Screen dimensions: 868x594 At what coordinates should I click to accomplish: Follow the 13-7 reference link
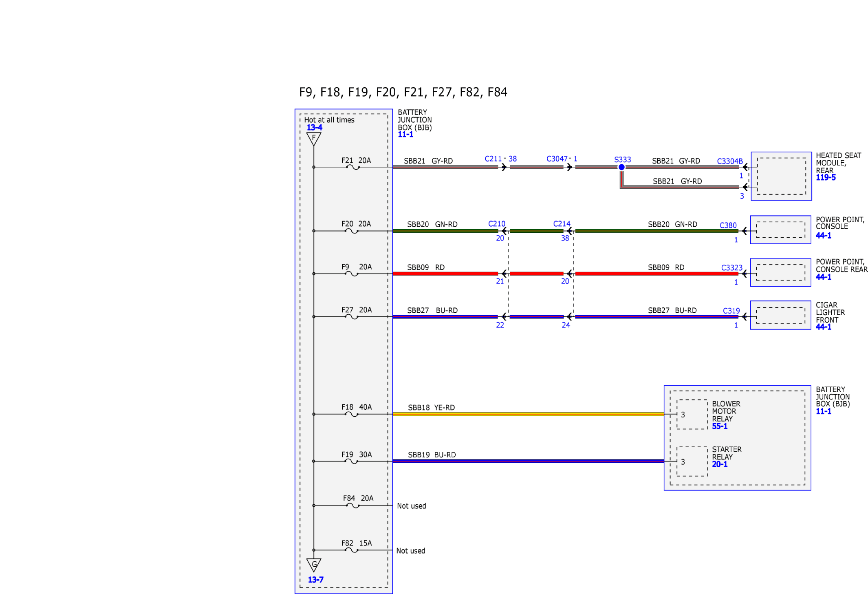click(315, 580)
